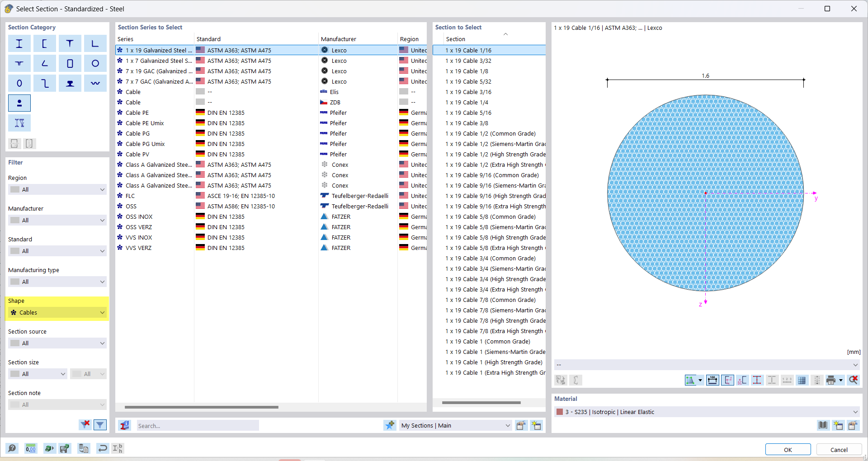Select the rectangular hollow section category icon
The height and width of the screenshot is (461, 868).
tap(70, 64)
